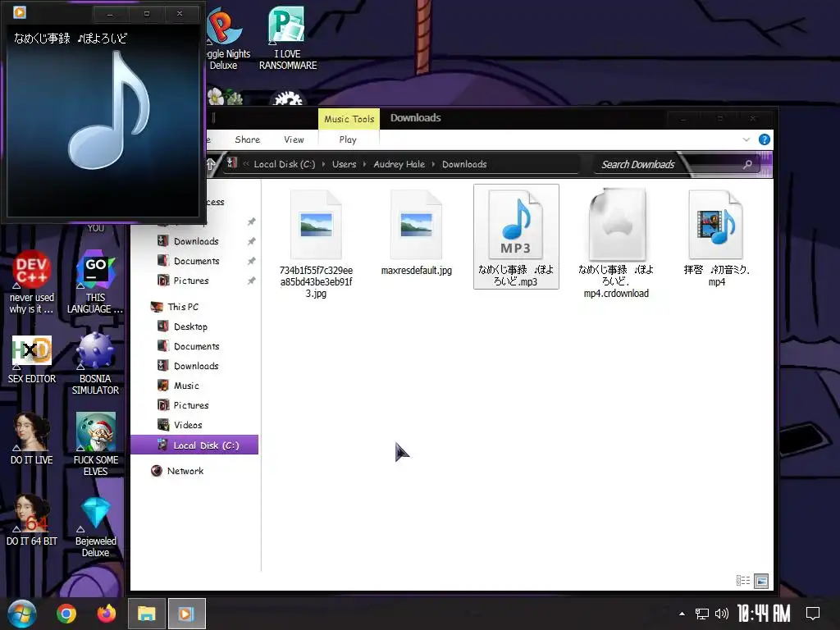840x630 pixels.
Task: Click the Windows Start orb
Action: pos(22,614)
